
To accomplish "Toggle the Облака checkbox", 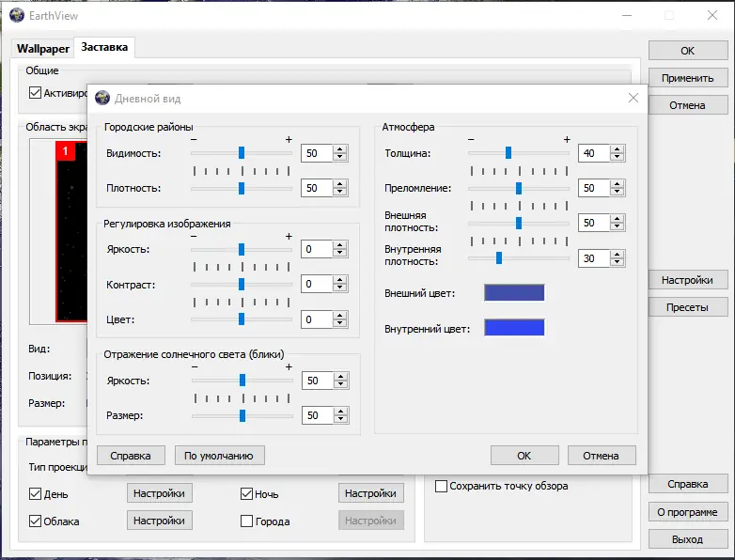I will click(x=35, y=521).
